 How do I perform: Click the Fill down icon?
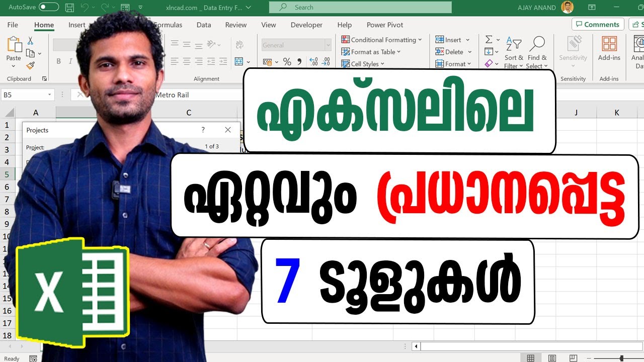click(x=489, y=51)
